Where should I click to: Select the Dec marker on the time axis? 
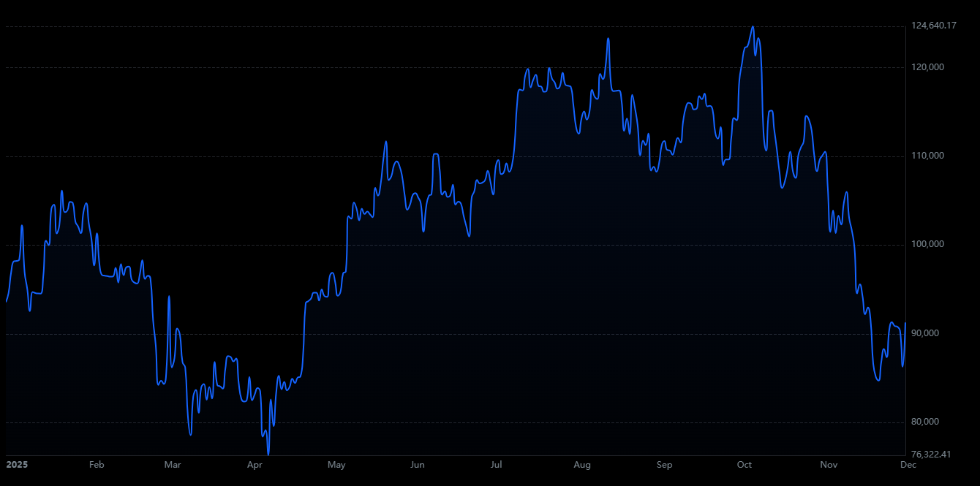pos(908,465)
